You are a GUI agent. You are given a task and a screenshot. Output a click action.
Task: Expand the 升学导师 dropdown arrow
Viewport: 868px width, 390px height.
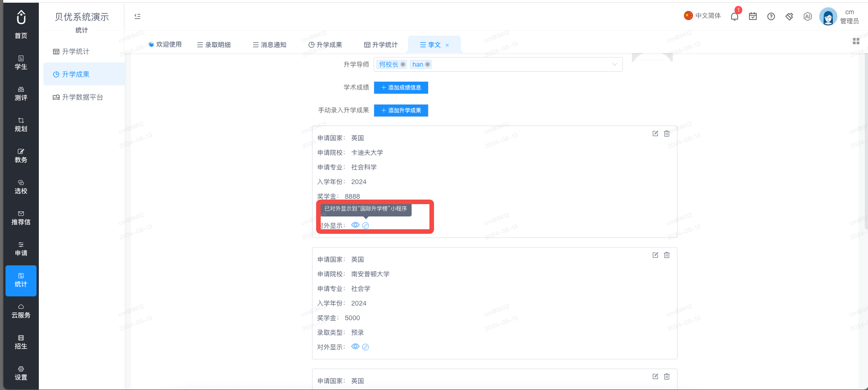tap(615, 64)
